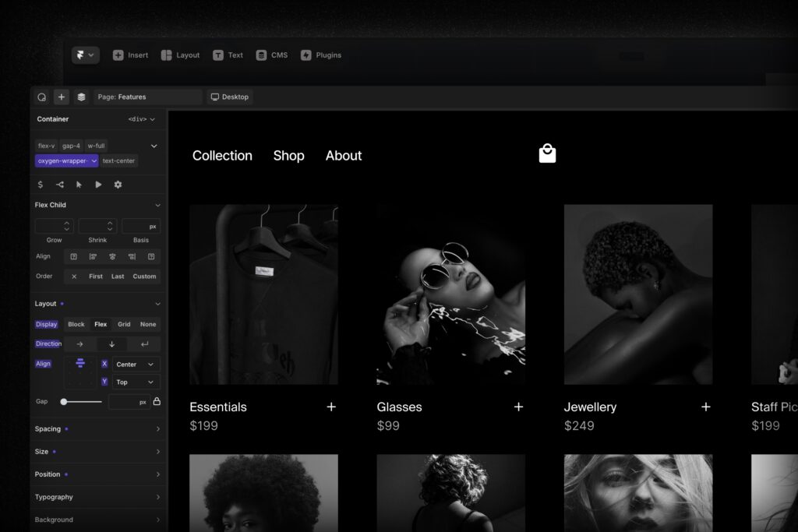Viewport: 798px width, 532px height.
Task: Open the gear settings icon
Action: coord(118,185)
